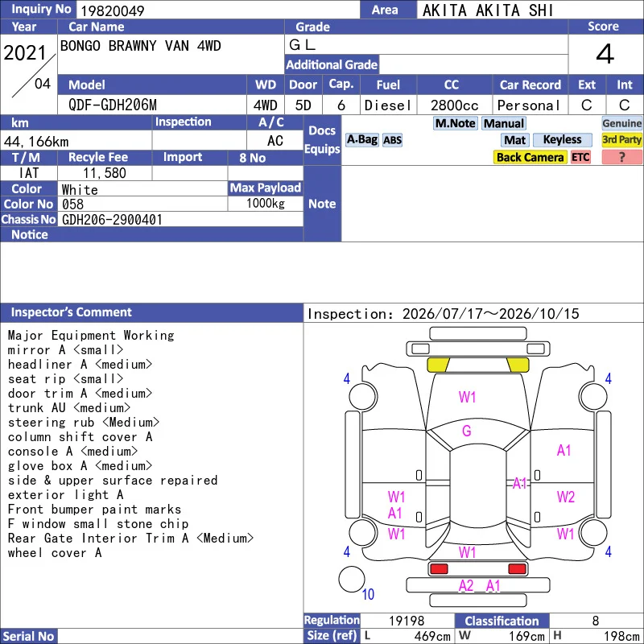
Task: Click the W2 marker on the diagram
Action: (x=566, y=497)
